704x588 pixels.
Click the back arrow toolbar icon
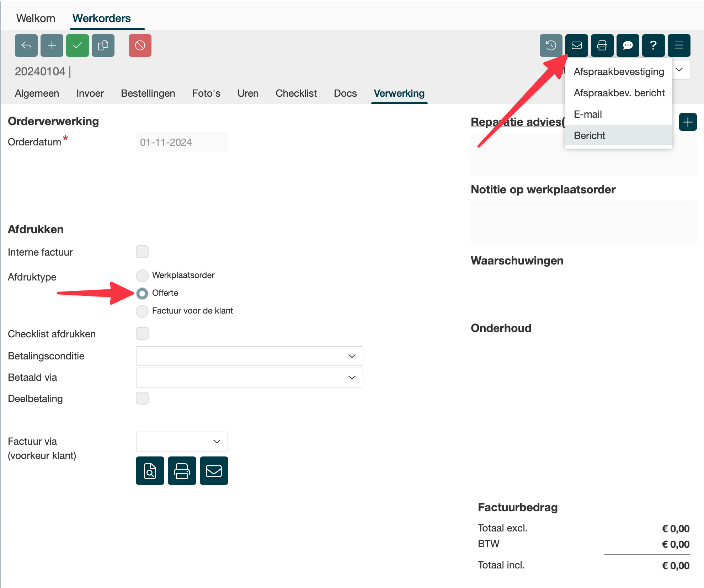pos(26,46)
